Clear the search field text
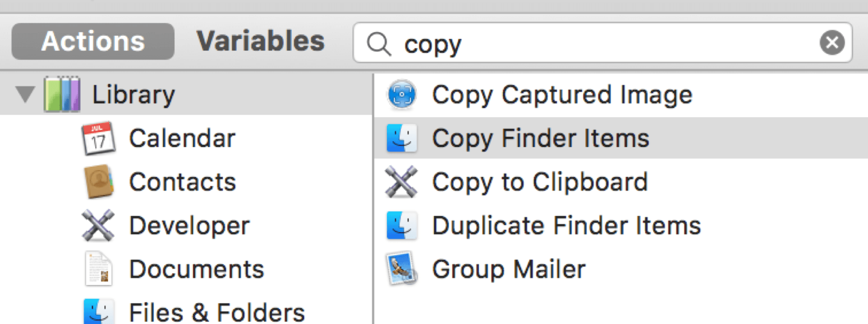The height and width of the screenshot is (324, 868). click(x=832, y=43)
